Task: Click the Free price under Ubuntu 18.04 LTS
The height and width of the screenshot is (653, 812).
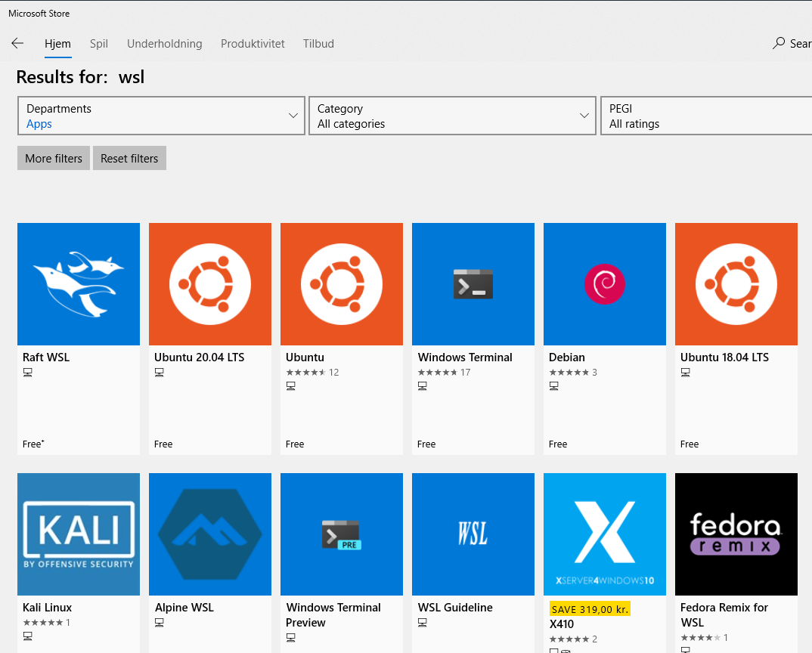Action: pos(690,444)
